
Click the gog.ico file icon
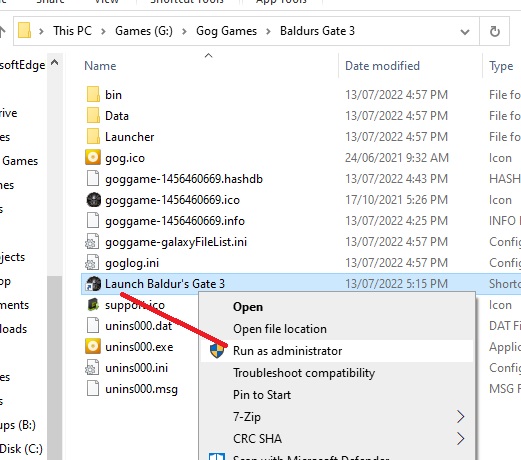point(93,158)
